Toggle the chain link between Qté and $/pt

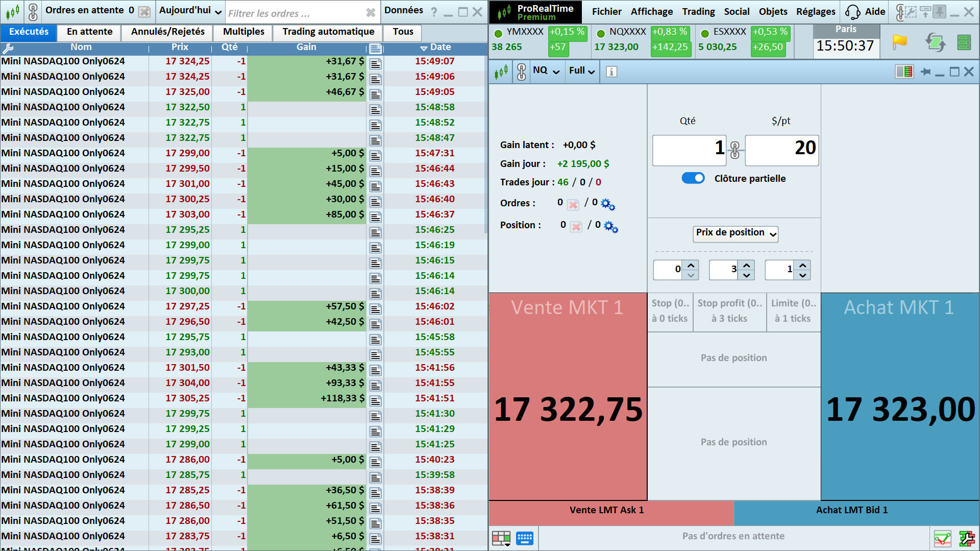pos(735,150)
